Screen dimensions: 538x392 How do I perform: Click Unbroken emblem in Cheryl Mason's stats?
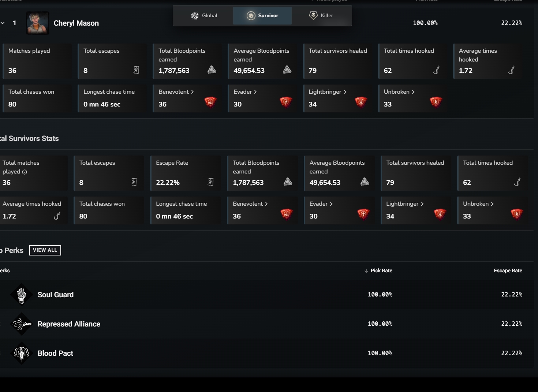coord(436,102)
